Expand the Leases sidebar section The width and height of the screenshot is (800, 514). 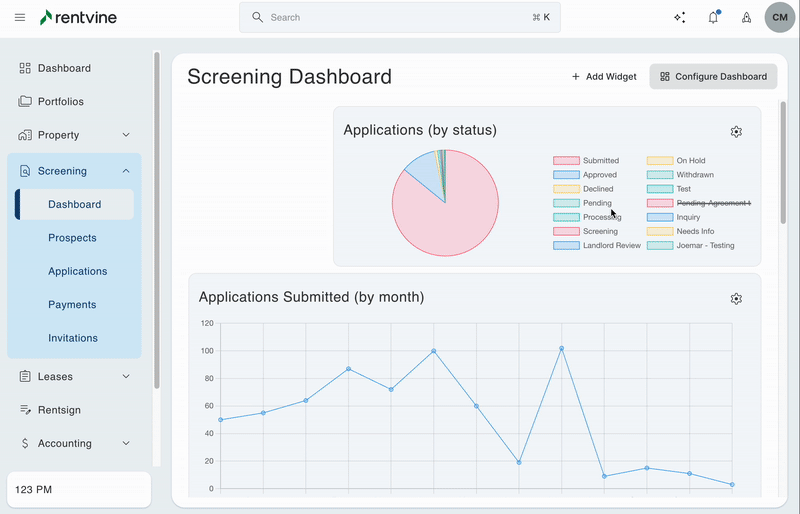[x=126, y=377]
